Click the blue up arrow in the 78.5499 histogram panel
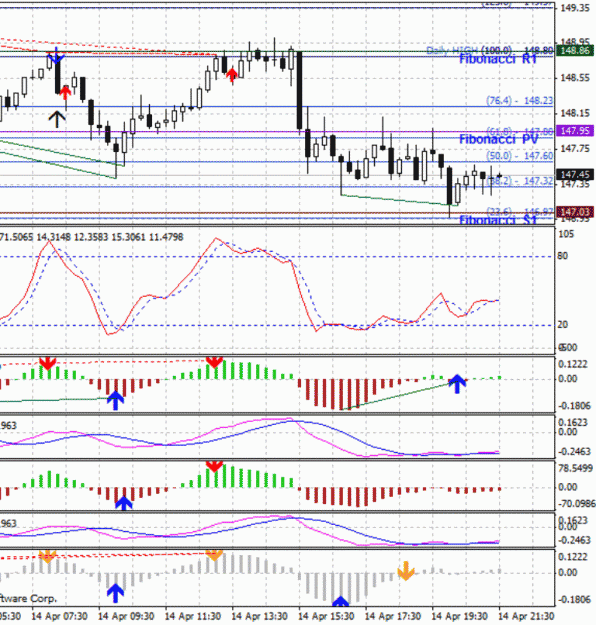The width and height of the screenshot is (596, 625). click(x=124, y=503)
